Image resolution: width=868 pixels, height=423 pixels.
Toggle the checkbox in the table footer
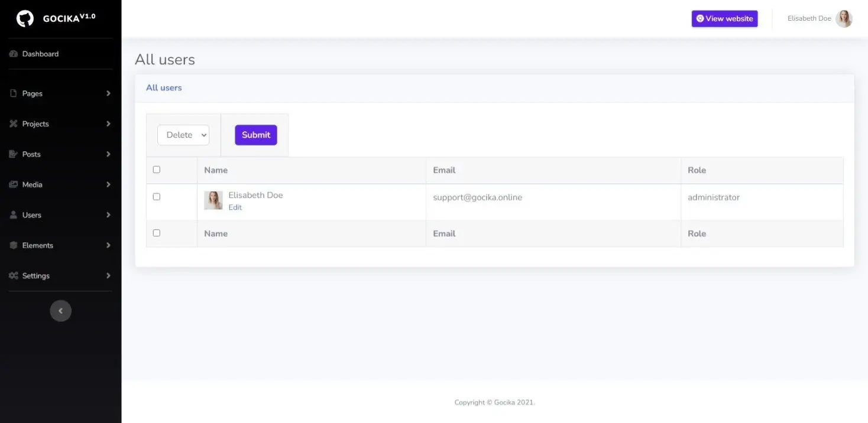157,233
